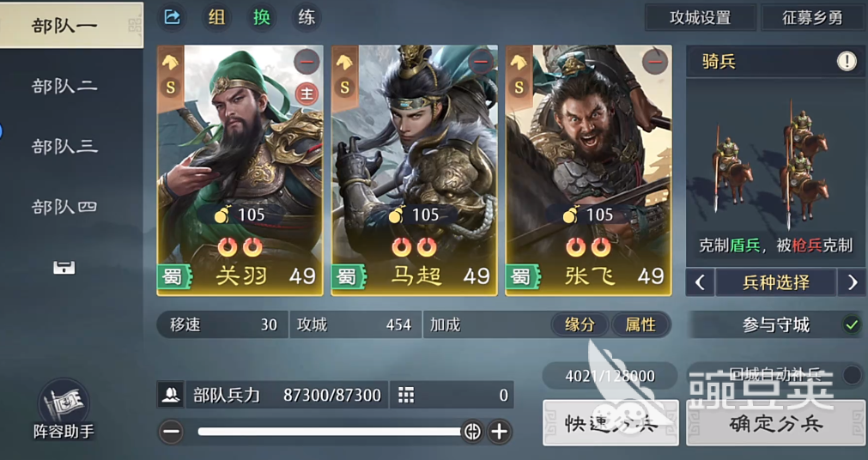Click the save disk icon in sidebar
Image resolution: width=868 pixels, height=460 pixels.
(x=64, y=268)
